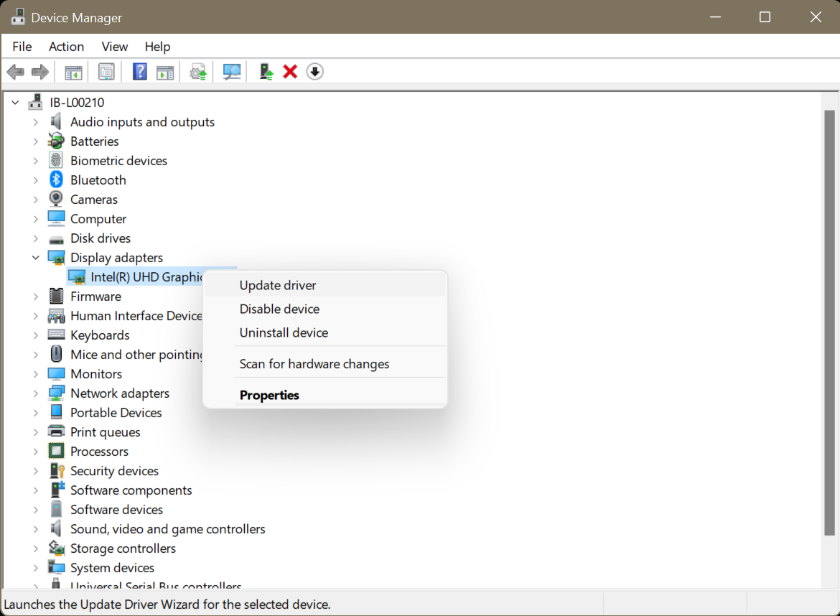Expand the Disk drives category
The width and height of the screenshot is (840, 616).
[35, 238]
